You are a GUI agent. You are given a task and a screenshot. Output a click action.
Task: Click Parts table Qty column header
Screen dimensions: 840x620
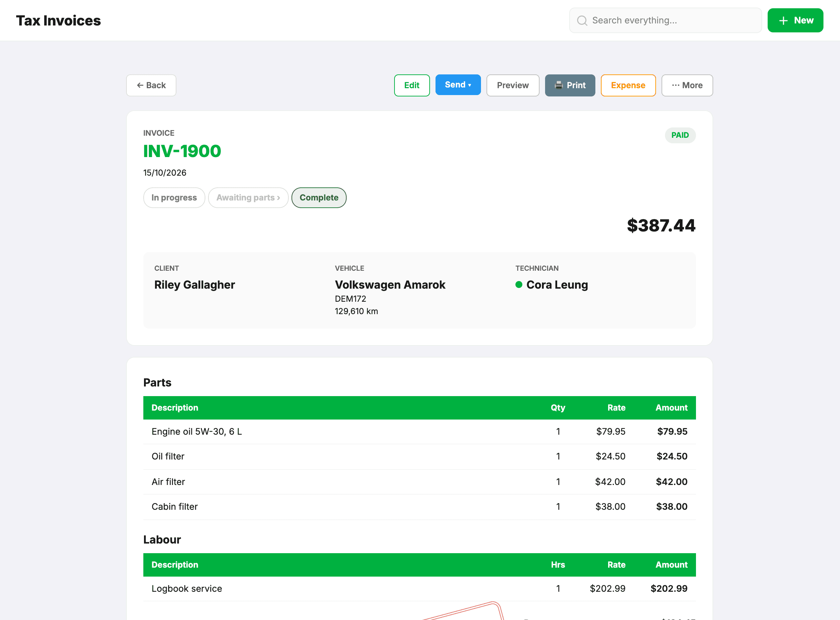click(558, 407)
